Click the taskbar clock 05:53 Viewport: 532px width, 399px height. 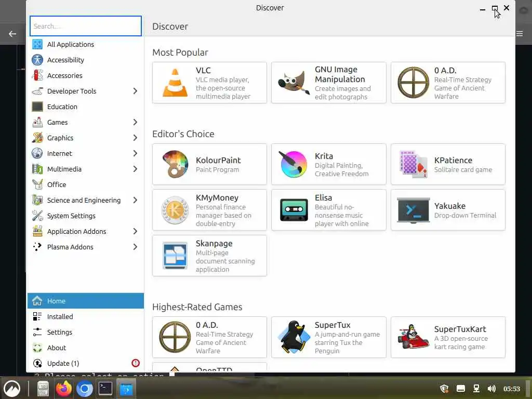click(x=511, y=389)
